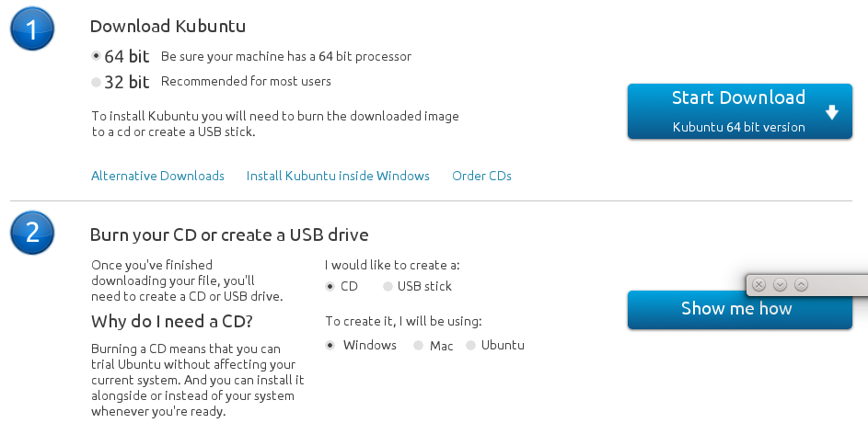Select Windows as the creation OS
868x423 pixels.
330,346
